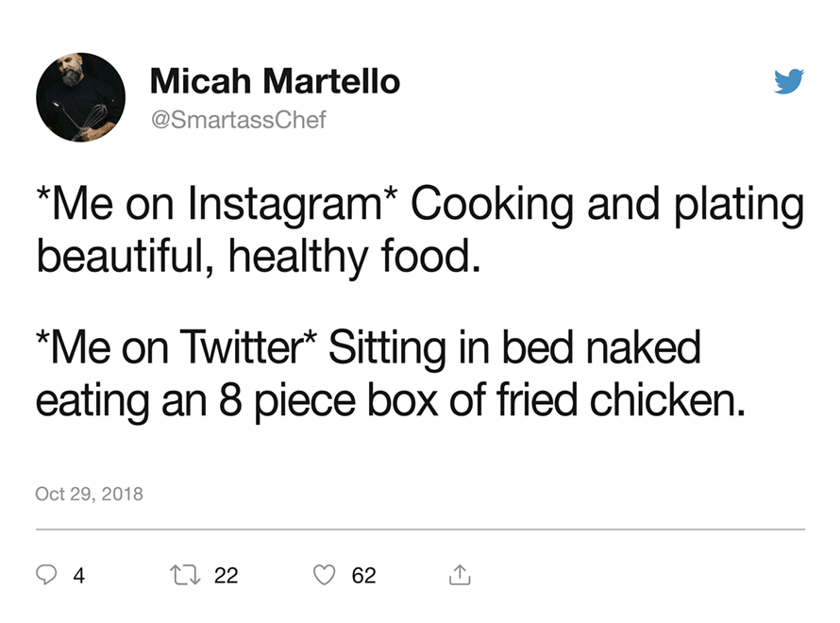Expand likes list via the 62 count
This screenshot has height=623, width=840.
click(364, 575)
